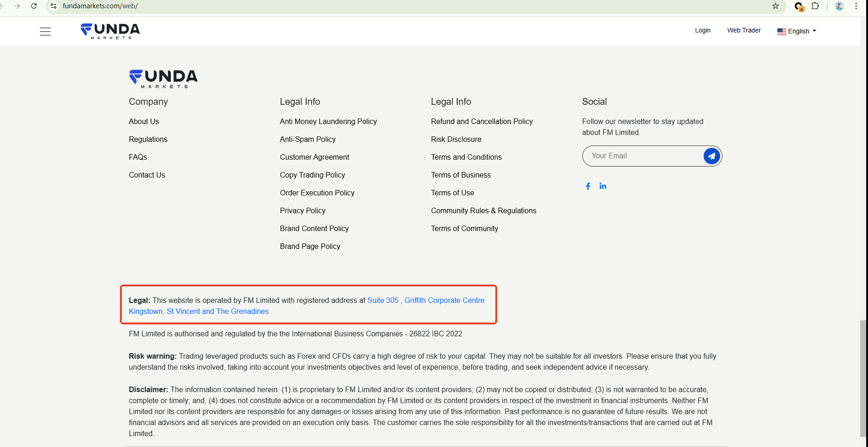
Task: Click the '26822 IBC 2022' registration text
Action: (436, 334)
